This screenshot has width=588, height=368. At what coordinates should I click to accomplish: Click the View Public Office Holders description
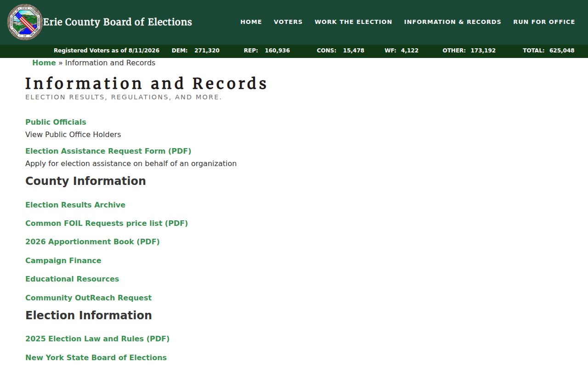[73, 134]
